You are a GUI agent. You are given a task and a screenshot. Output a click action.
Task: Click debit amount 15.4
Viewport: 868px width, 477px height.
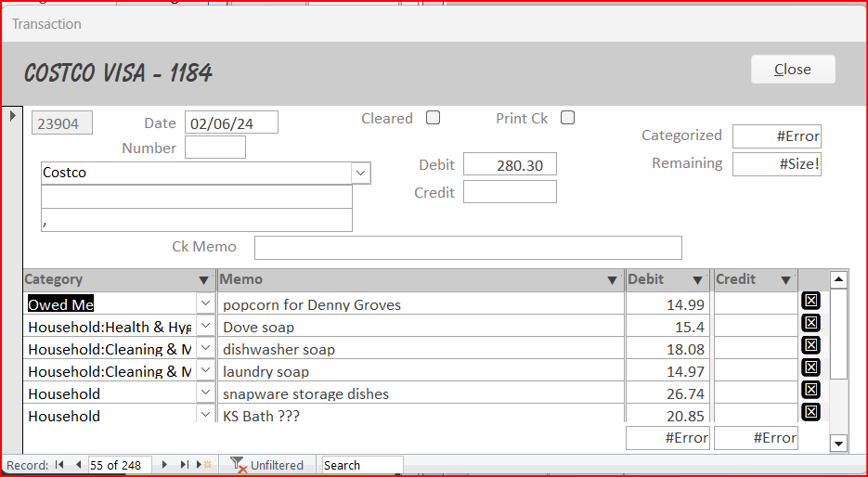tap(667, 326)
